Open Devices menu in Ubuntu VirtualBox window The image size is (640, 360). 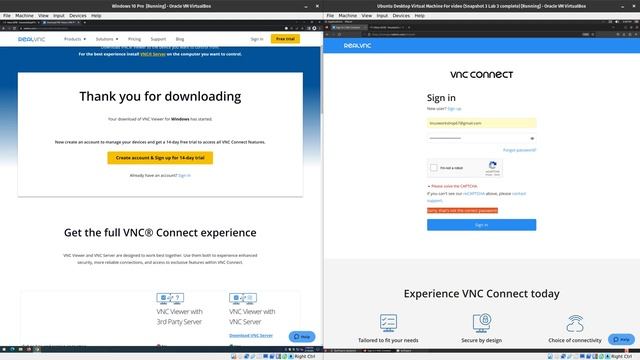(401, 16)
